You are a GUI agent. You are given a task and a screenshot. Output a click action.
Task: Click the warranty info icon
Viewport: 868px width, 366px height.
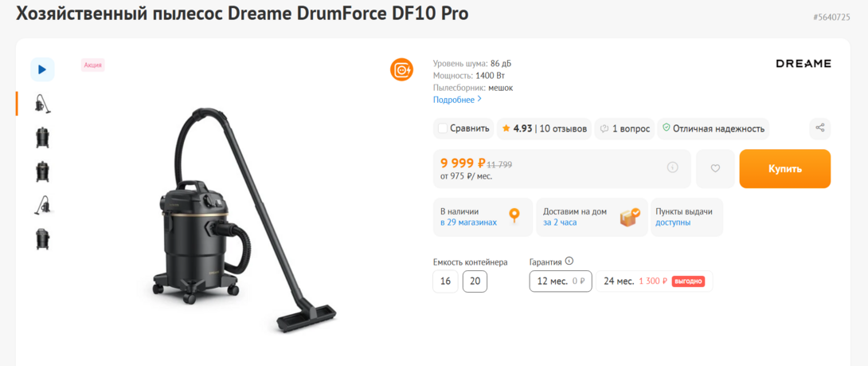(x=569, y=261)
